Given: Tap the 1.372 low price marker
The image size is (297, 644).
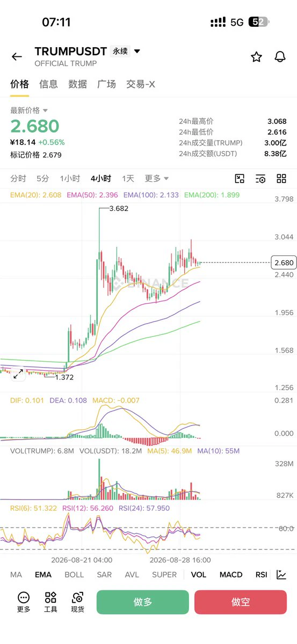Looking at the screenshot, I should 63,377.
